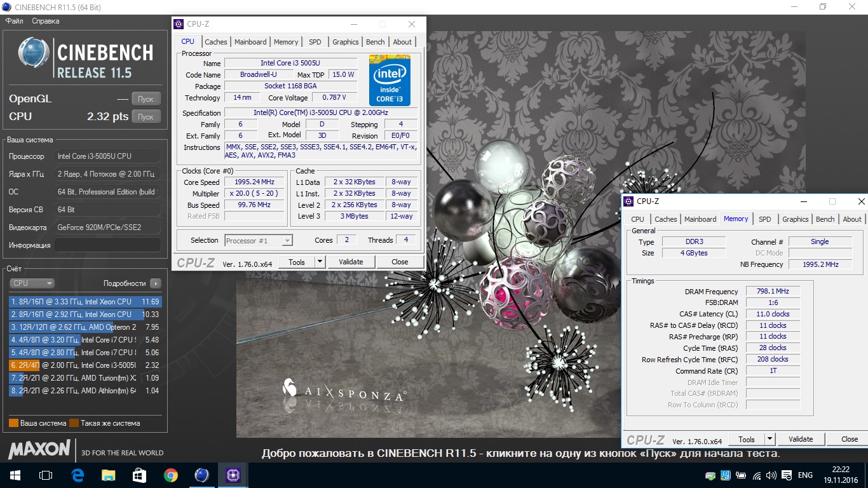Open the Graphics tab in CPU window

346,42
